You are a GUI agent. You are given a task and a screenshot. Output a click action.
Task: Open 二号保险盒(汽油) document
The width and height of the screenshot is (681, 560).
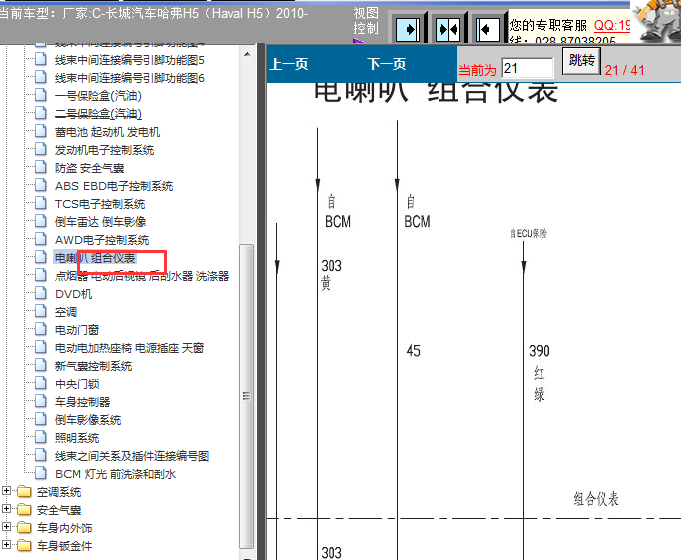[98, 114]
